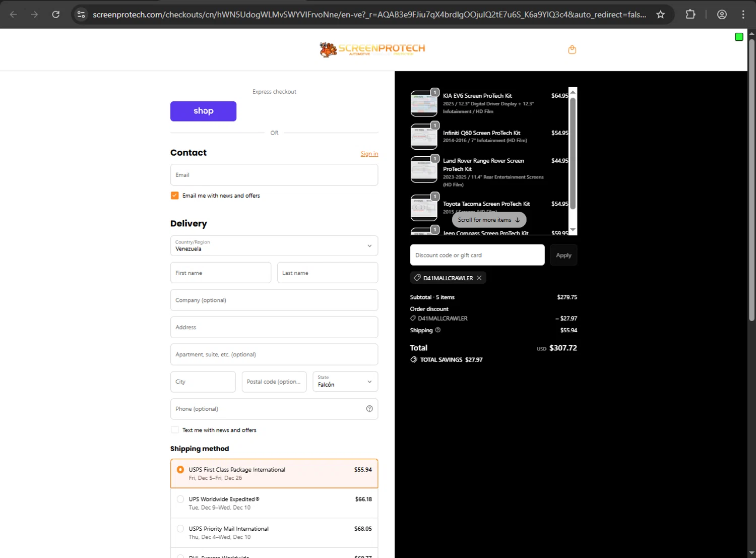This screenshot has width=756, height=558.
Task: Open the Chrome three-dot menu
Action: click(x=743, y=15)
